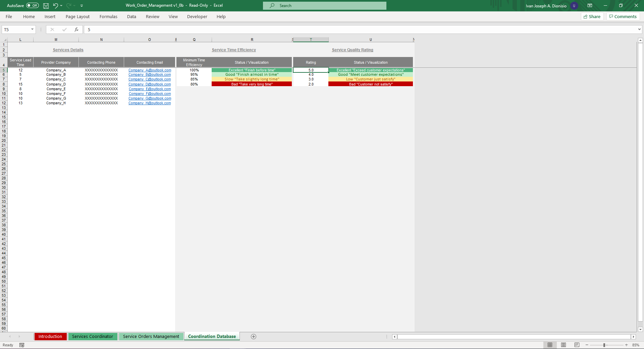
Task: Select the Slow "Take slightly long time" yellow cell
Action: click(x=252, y=79)
